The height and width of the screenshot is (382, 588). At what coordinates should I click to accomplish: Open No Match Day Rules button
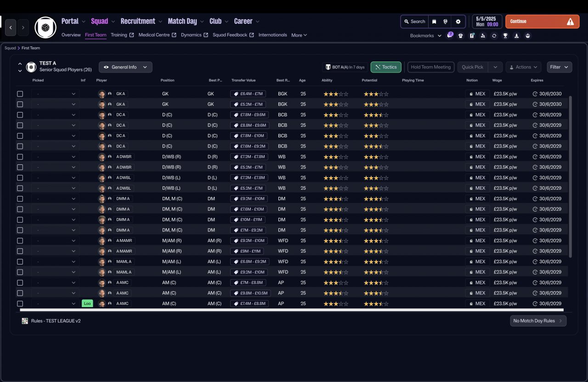(538, 321)
